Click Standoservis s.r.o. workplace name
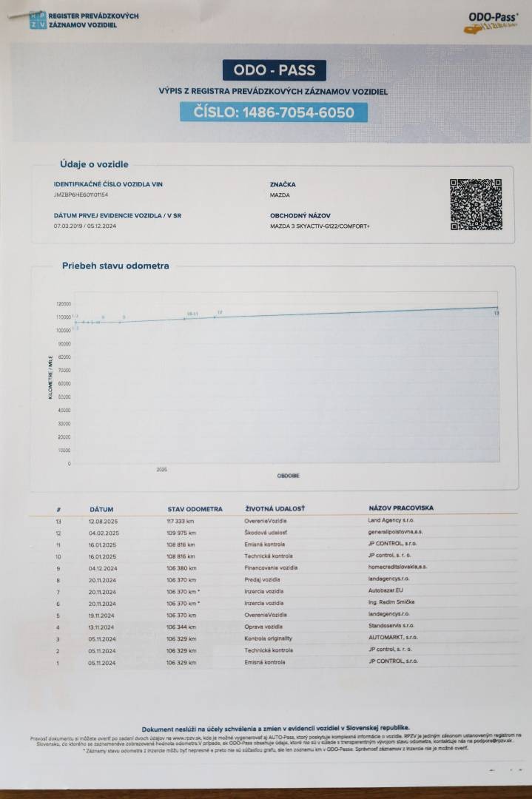The image size is (532, 799). 391,625
